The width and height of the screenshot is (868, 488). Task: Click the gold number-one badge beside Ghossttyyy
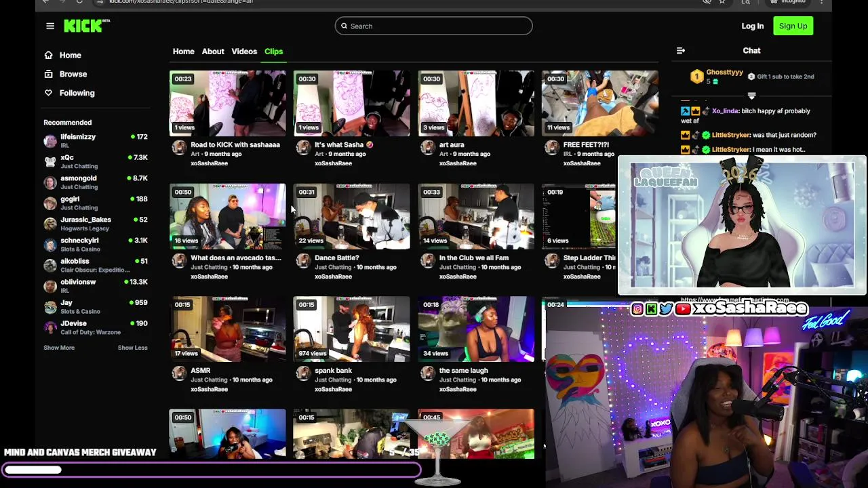pos(696,77)
